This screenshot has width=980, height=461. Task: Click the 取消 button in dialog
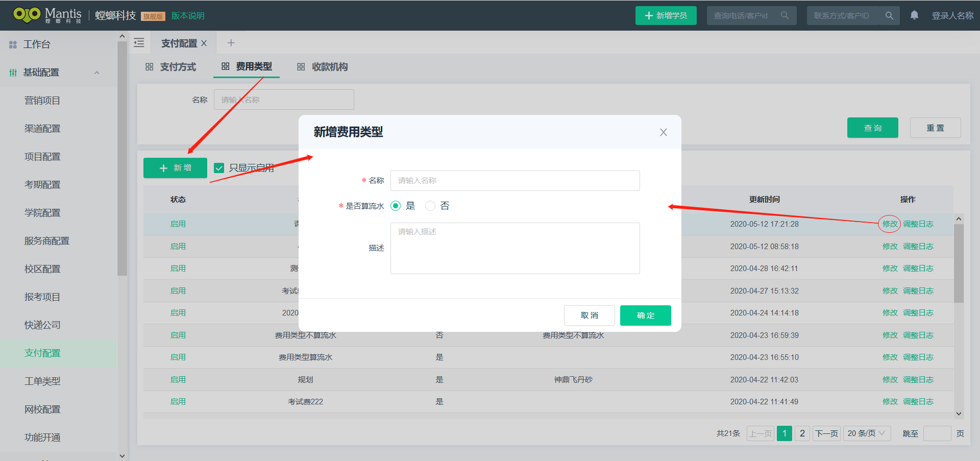pos(589,316)
